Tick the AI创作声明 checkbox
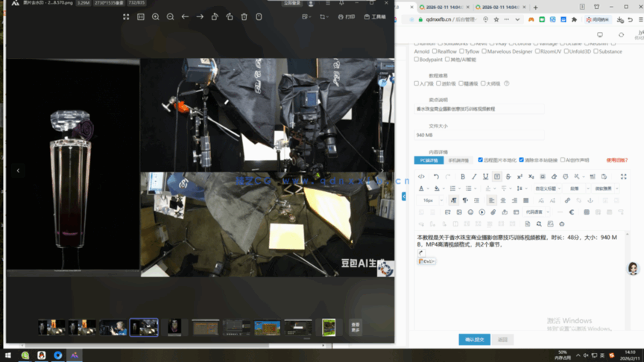This screenshot has width=644, height=362. click(x=563, y=160)
